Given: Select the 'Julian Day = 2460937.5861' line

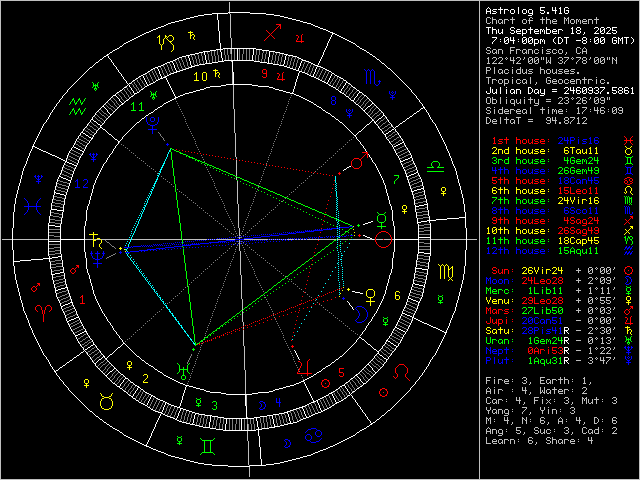Looking at the screenshot, I should click(x=560, y=91).
